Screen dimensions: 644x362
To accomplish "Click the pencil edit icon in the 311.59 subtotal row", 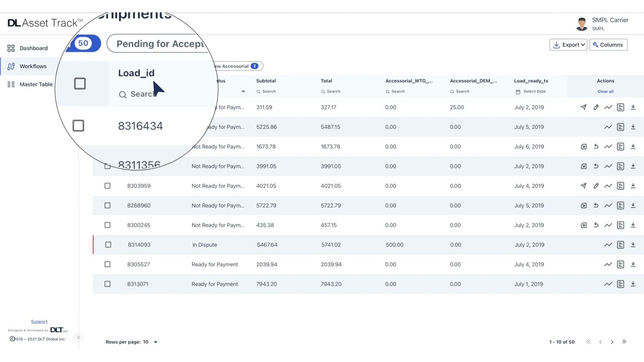I will tap(596, 107).
